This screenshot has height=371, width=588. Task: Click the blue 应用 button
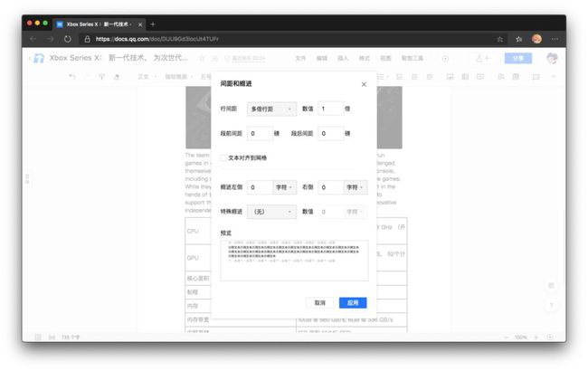pyautogui.click(x=353, y=303)
